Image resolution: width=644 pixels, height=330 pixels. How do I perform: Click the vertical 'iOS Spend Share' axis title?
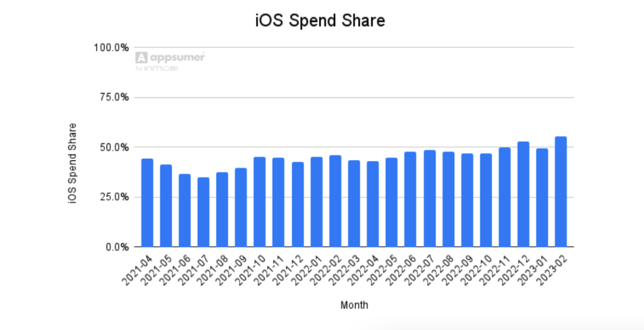73,163
